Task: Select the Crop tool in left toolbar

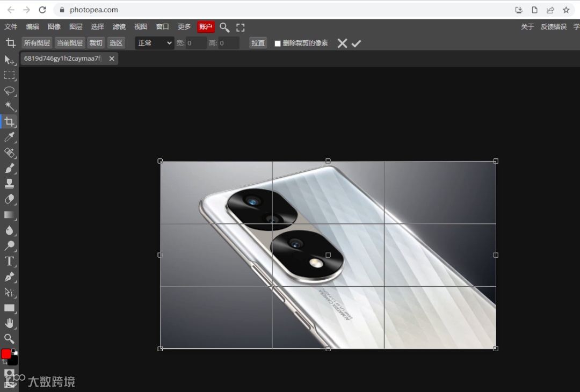Action: 9,122
